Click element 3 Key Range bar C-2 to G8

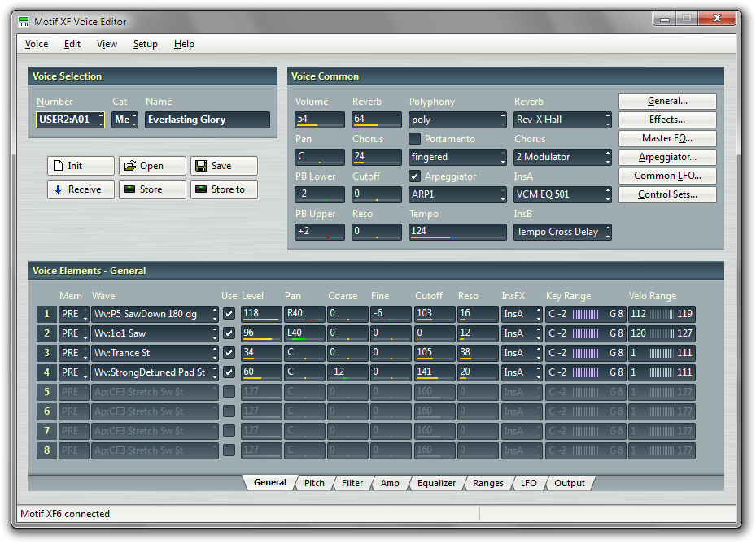point(586,353)
